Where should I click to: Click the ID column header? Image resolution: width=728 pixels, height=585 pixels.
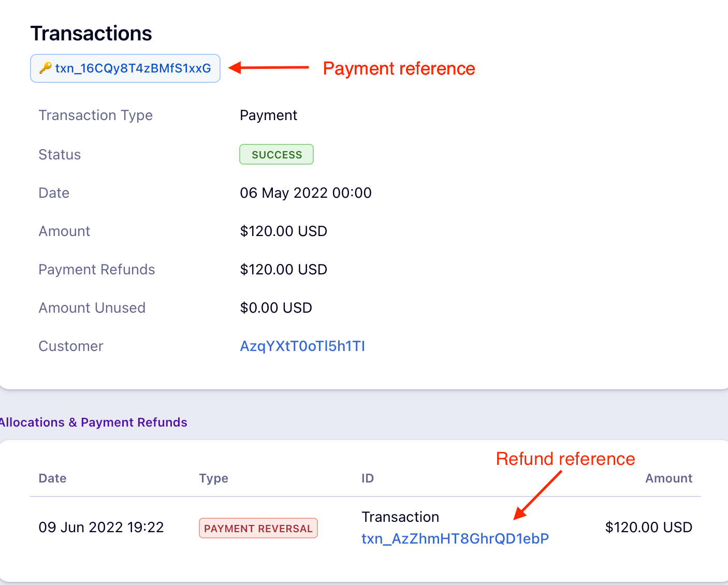click(x=367, y=478)
